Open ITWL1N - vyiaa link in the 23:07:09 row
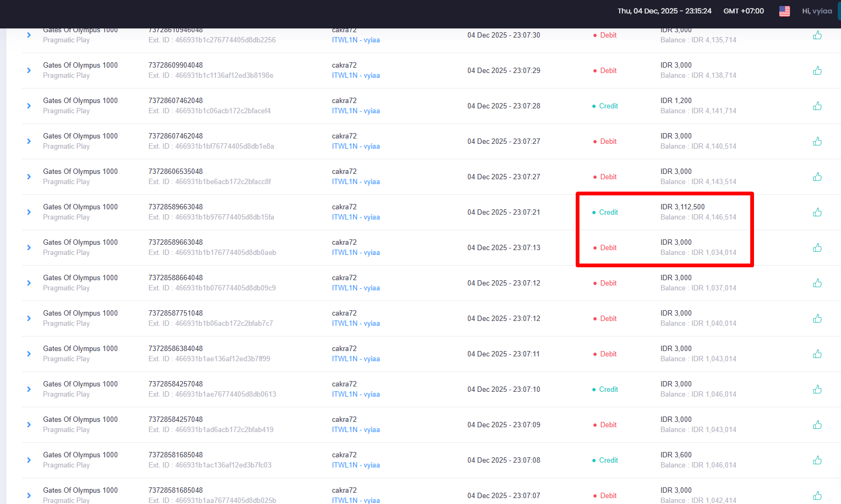The width and height of the screenshot is (841, 504). 356,430
